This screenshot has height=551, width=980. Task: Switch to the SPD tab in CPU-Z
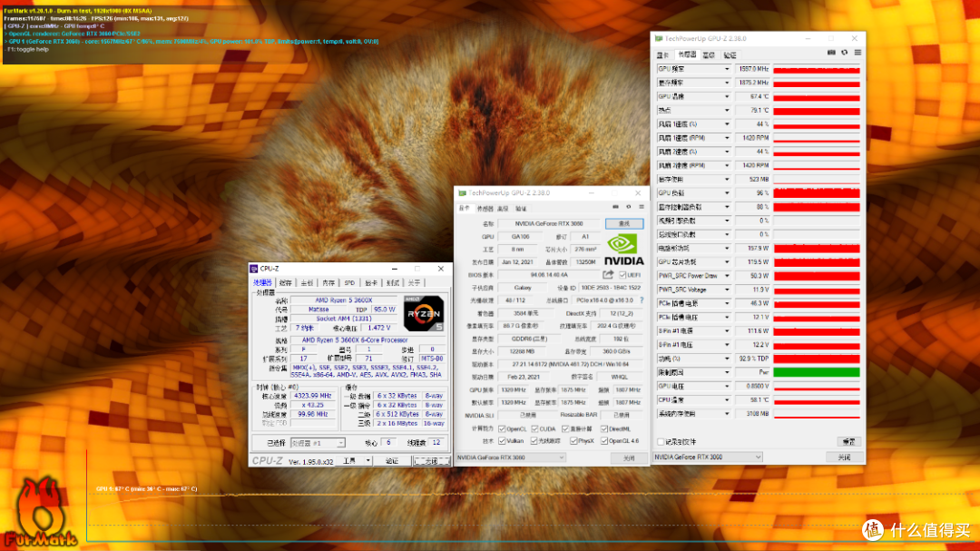pyautogui.click(x=349, y=282)
